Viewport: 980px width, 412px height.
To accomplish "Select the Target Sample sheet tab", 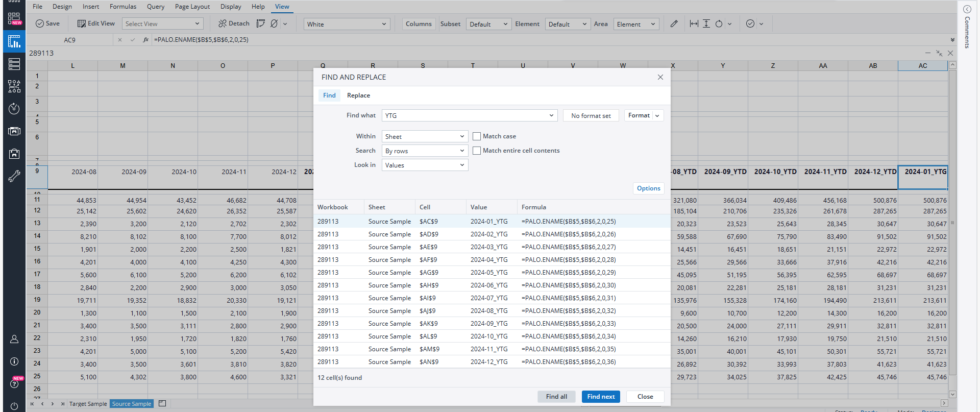I will [x=88, y=404].
